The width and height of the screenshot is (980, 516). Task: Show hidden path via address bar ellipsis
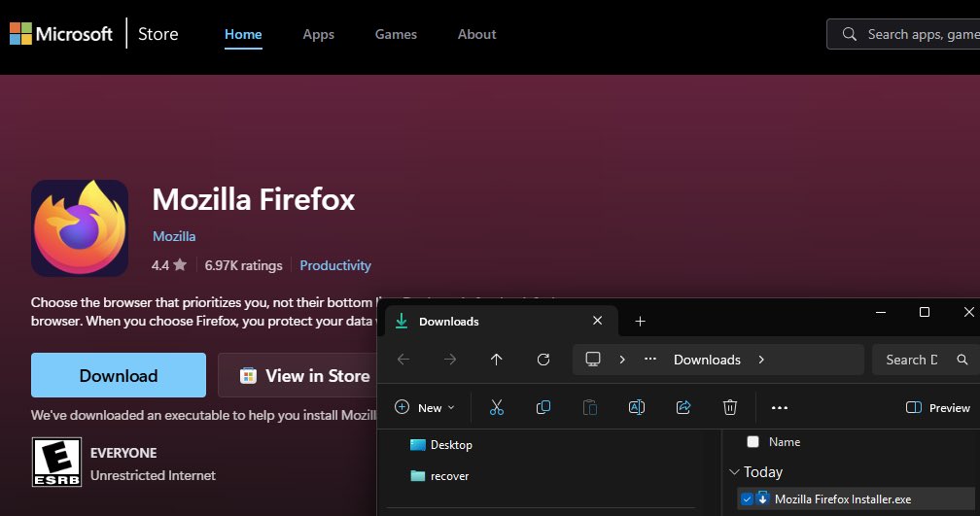click(x=650, y=360)
